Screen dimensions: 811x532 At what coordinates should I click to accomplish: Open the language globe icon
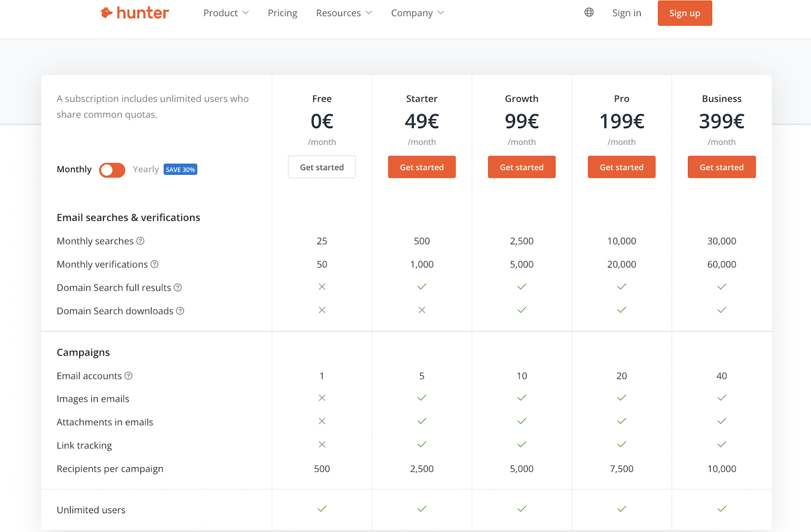(x=589, y=12)
